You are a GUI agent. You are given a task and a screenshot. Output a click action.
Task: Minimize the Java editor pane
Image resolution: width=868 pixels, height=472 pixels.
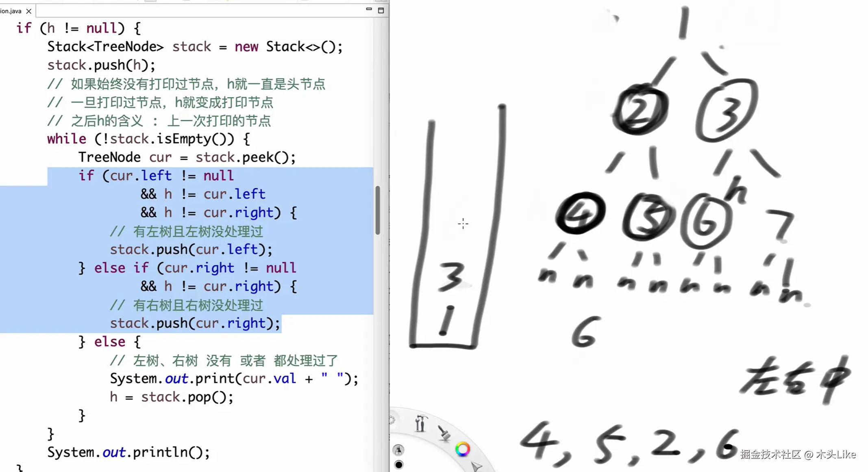point(368,9)
